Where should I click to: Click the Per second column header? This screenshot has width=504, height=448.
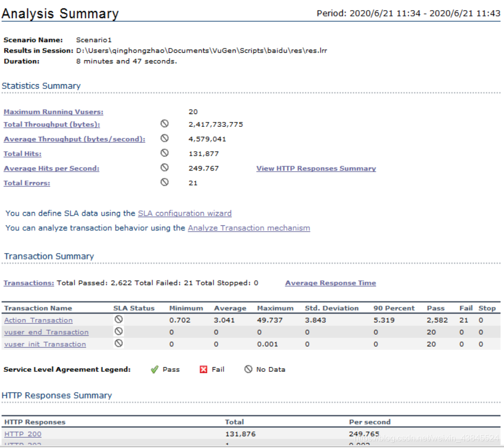pos(370,422)
